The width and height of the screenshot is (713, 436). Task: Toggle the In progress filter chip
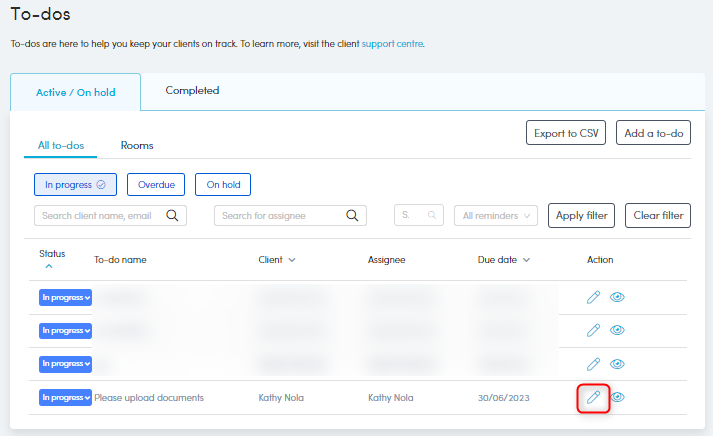coord(75,184)
